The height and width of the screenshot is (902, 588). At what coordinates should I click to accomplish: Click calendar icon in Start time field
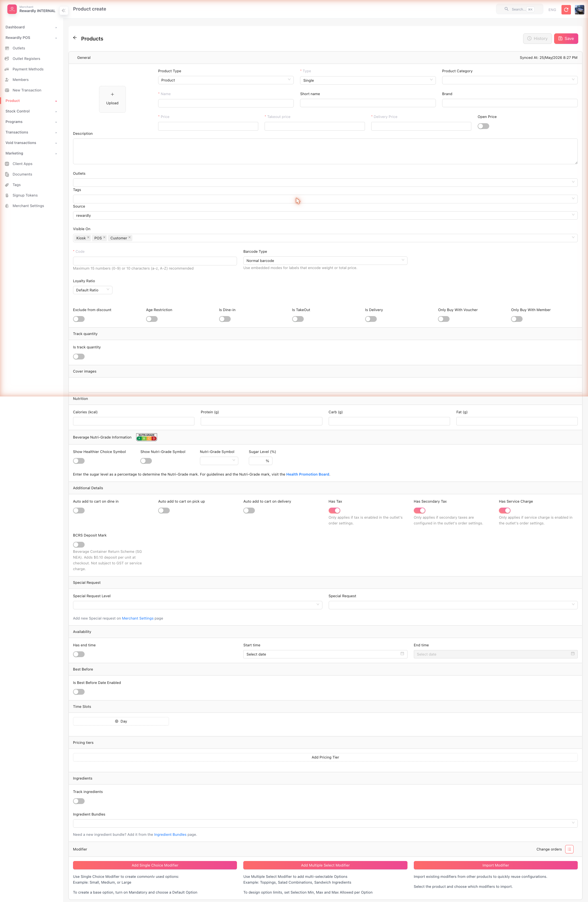[x=402, y=654]
